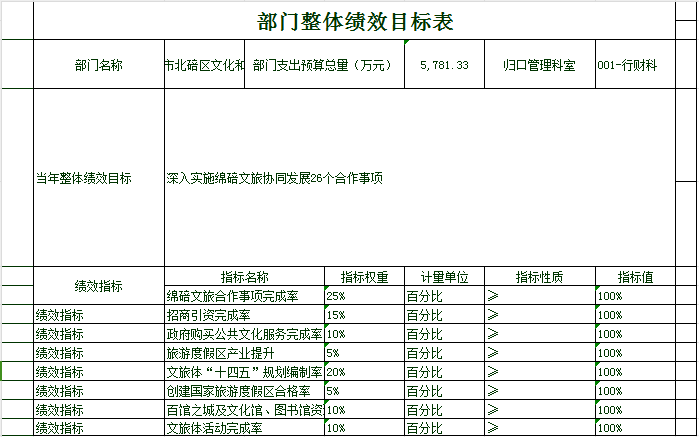Click the 部门支出预算总量（万元） cell
Viewport: 699px width, 437px height.
tap(325, 64)
